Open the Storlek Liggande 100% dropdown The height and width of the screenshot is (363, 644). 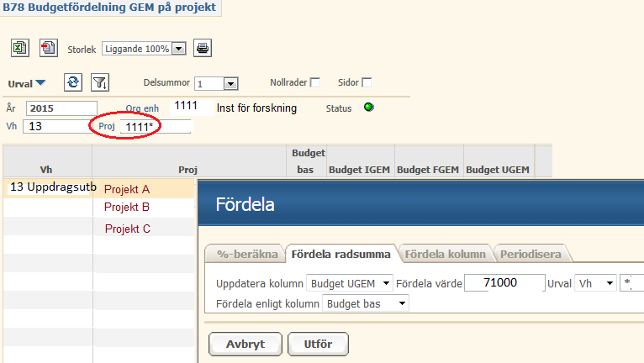[144, 49]
